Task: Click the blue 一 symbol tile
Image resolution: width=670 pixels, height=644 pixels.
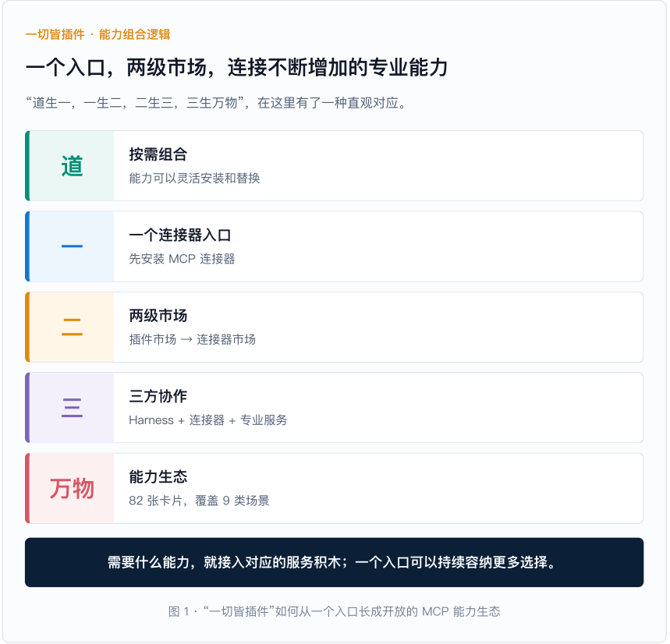Action: point(71,246)
